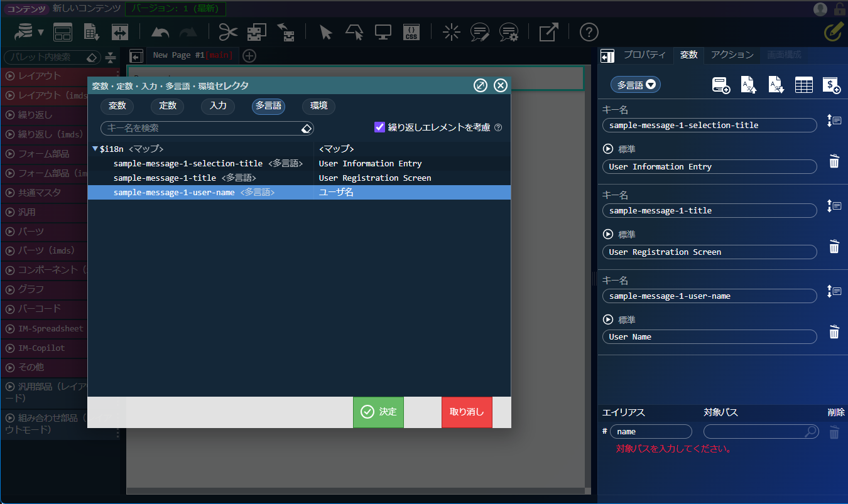Click the green 決定 button
848x504 pixels.
(x=378, y=412)
